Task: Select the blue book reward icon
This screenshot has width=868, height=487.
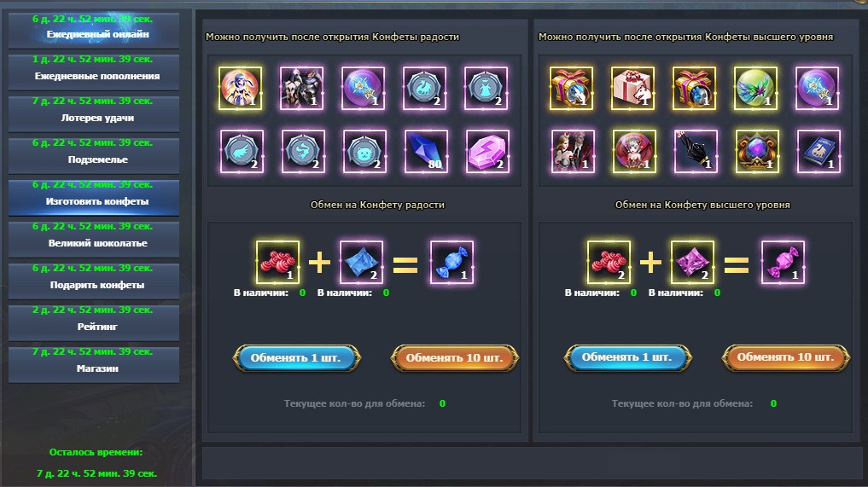Action: pos(818,151)
